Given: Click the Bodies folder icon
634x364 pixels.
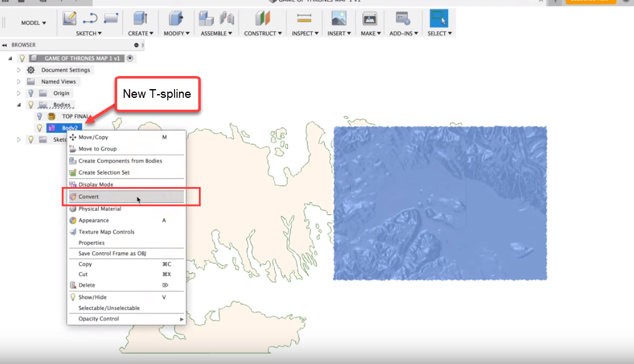Looking at the screenshot, I should pyautogui.click(x=43, y=105).
